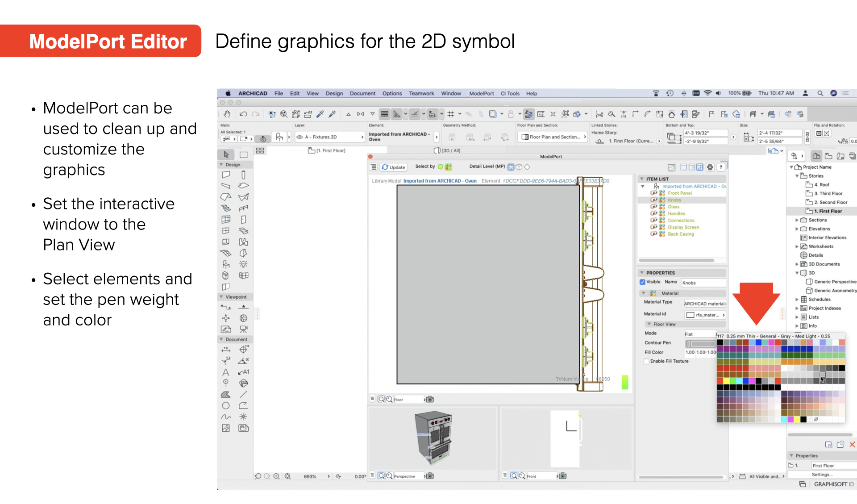This screenshot has height=504, width=857.
Task: Toggle visibility eye for Back Casing item
Action: (653, 234)
